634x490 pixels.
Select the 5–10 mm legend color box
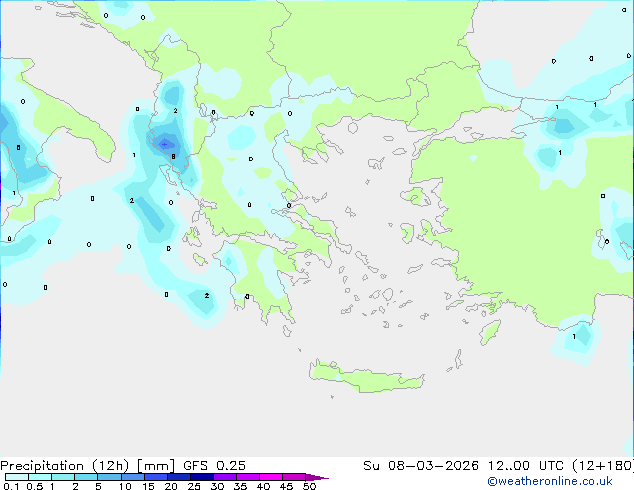pos(109,477)
